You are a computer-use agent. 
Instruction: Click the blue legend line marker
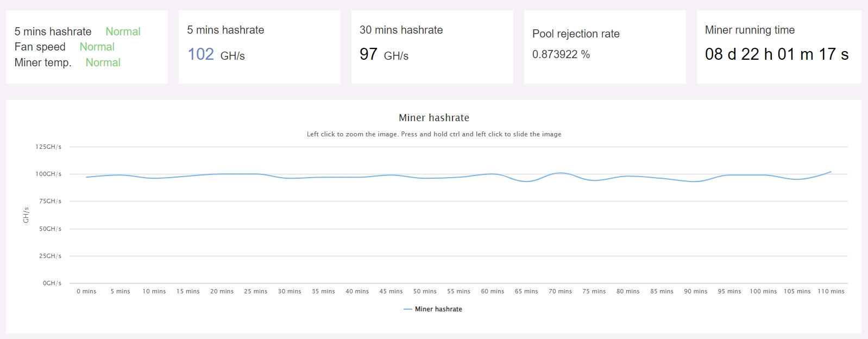pyautogui.click(x=408, y=309)
